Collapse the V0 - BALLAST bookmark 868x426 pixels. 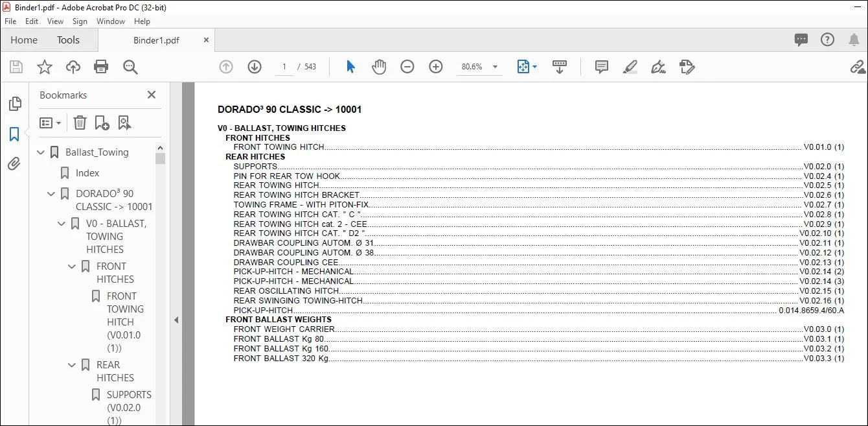(62, 224)
